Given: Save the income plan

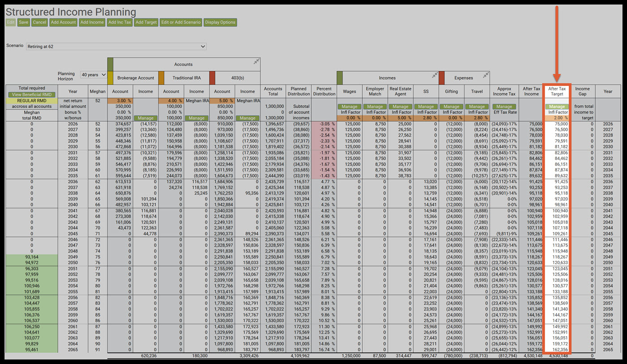Looking at the screenshot, I should tap(24, 22).
